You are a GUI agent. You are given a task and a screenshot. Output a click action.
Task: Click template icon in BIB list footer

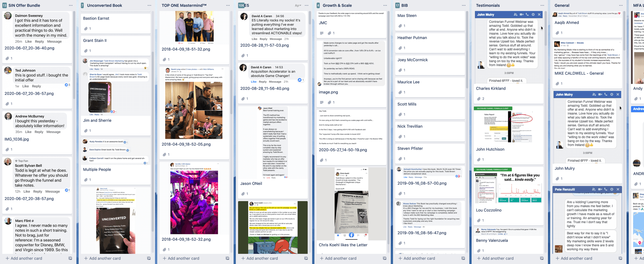click(463, 258)
